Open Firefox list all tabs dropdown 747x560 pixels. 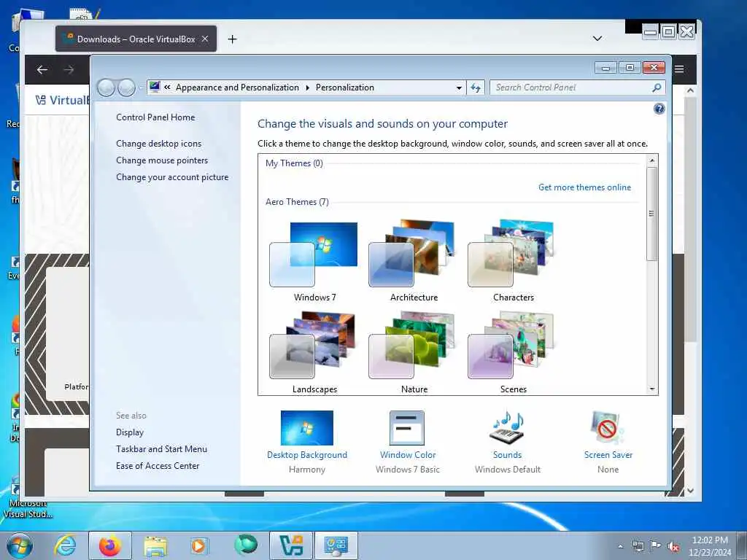point(597,39)
